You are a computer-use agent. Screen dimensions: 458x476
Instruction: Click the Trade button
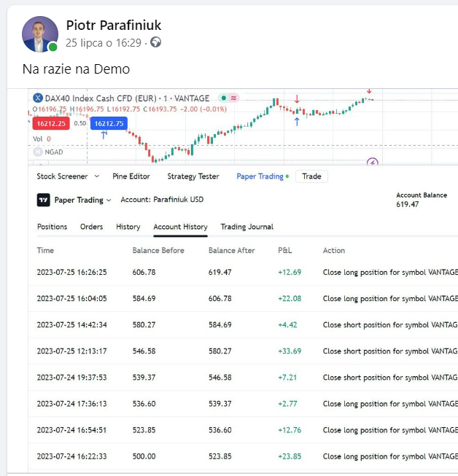point(311,176)
